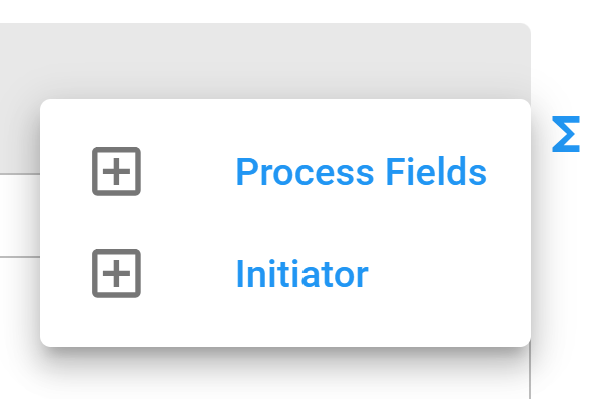Open the Initiator field group
This screenshot has height=399, width=603.
coord(302,274)
